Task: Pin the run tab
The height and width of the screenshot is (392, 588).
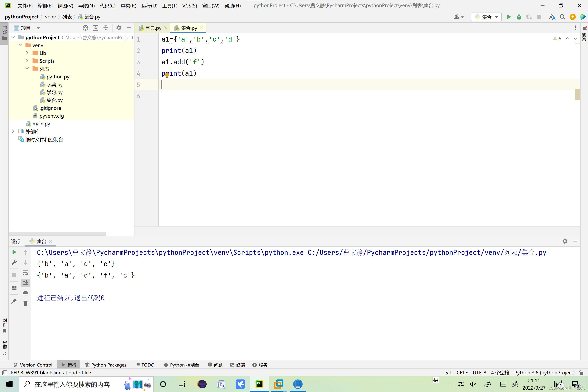Action: (x=14, y=301)
